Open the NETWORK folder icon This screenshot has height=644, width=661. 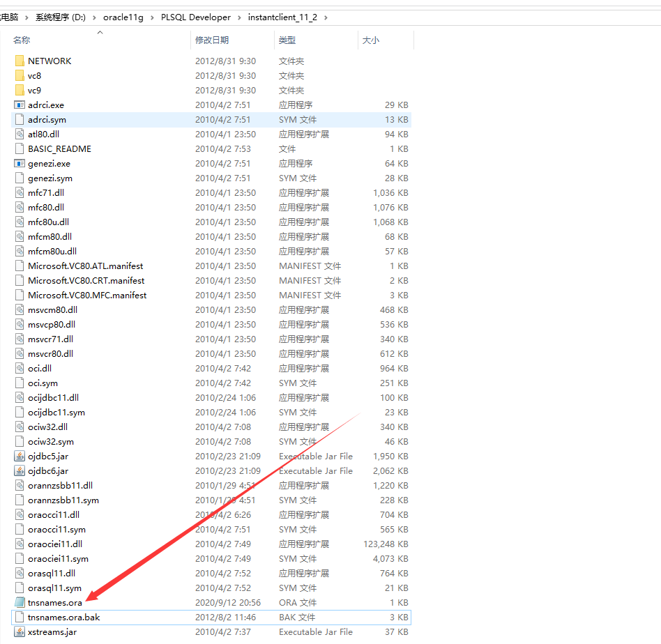click(x=20, y=61)
